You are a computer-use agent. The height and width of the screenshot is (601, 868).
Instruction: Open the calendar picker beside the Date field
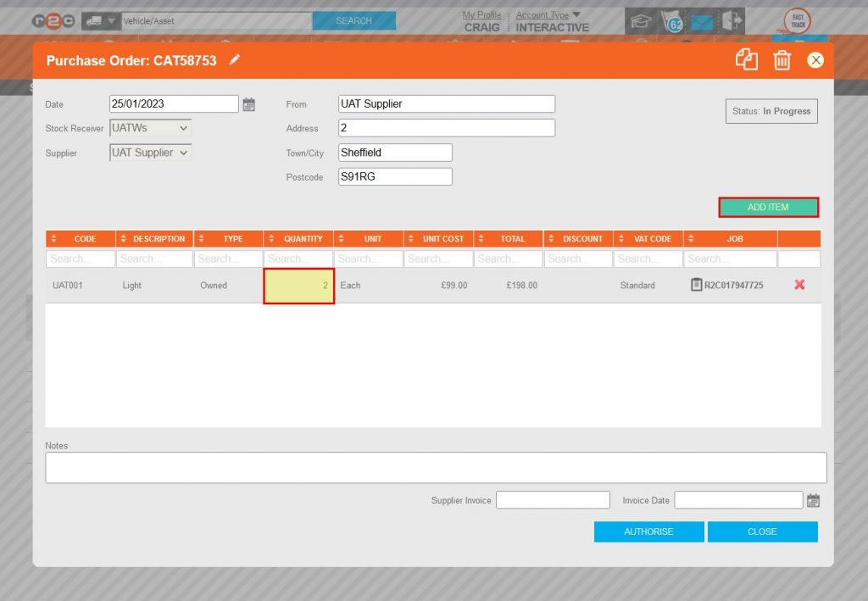coord(249,103)
